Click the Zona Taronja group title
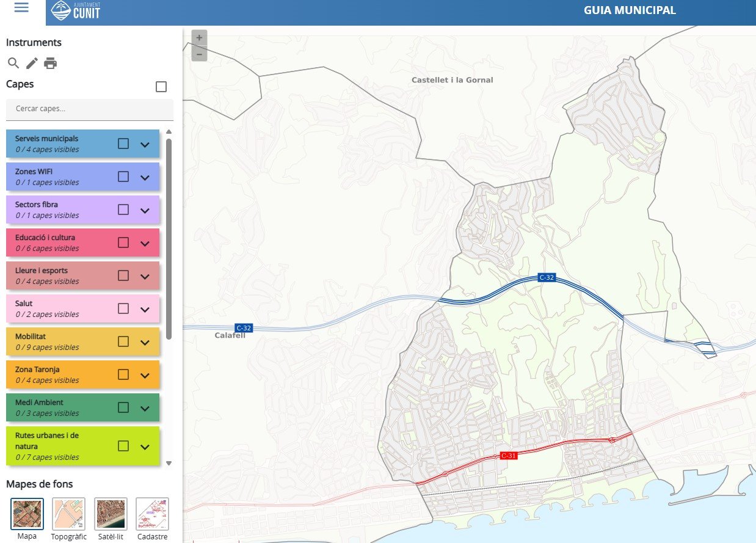Screen dimensions: 756x543 click(37, 370)
